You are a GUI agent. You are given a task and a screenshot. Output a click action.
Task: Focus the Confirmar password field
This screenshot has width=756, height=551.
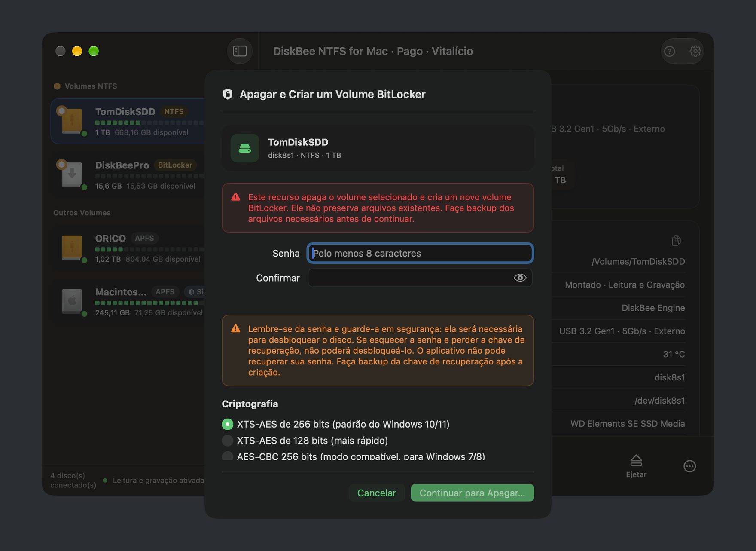click(x=420, y=278)
